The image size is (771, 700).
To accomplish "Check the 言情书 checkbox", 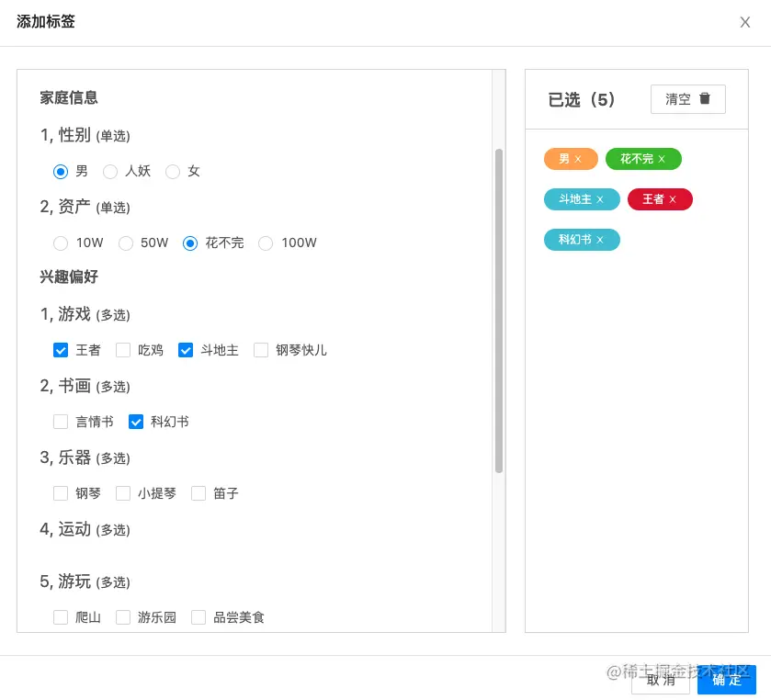I will pyautogui.click(x=61, y=422).
